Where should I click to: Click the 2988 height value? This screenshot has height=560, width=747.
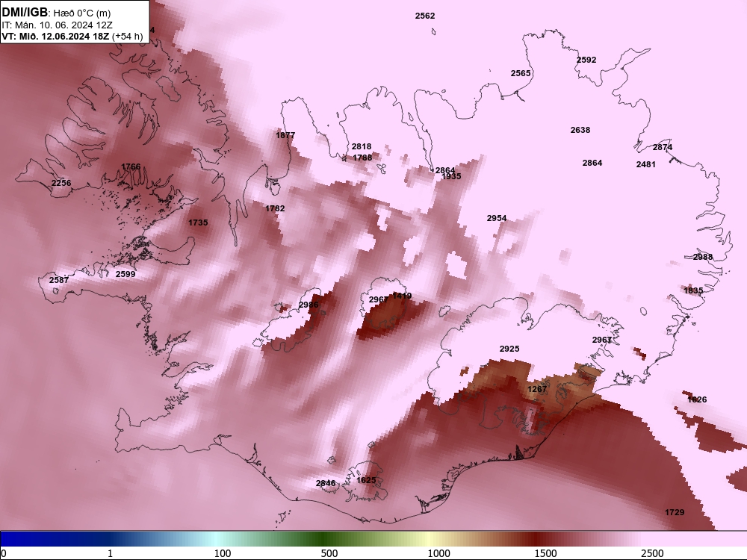point(703,257)
